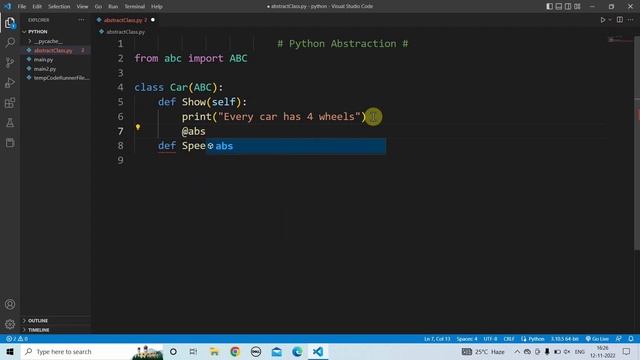Open the Selection menu

coord(59,7)
